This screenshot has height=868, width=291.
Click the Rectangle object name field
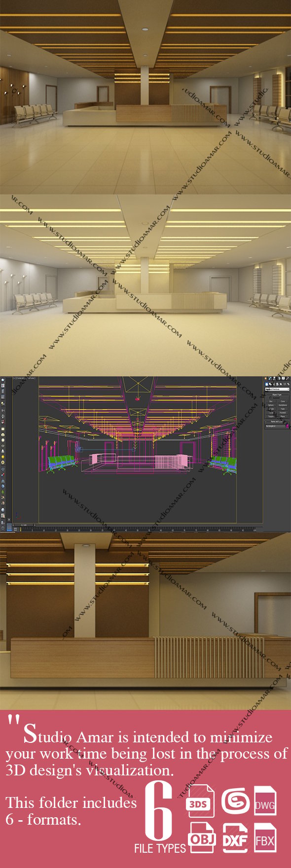click(275, 426)
